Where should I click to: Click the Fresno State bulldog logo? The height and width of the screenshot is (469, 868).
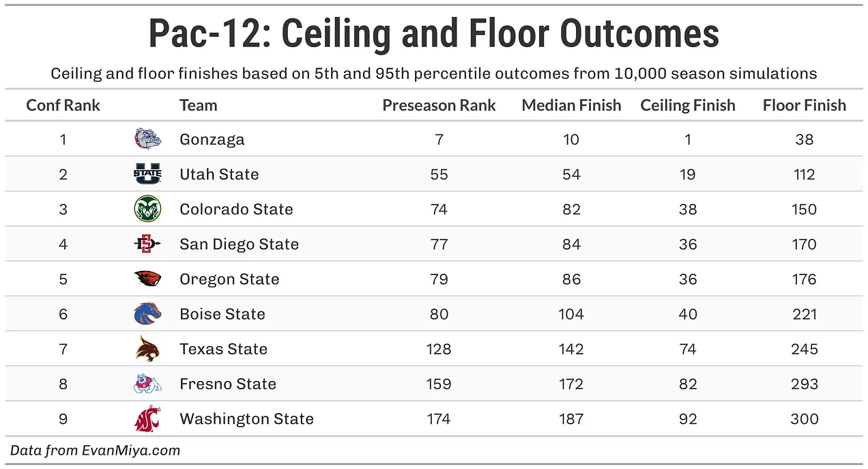coord(147,384)
